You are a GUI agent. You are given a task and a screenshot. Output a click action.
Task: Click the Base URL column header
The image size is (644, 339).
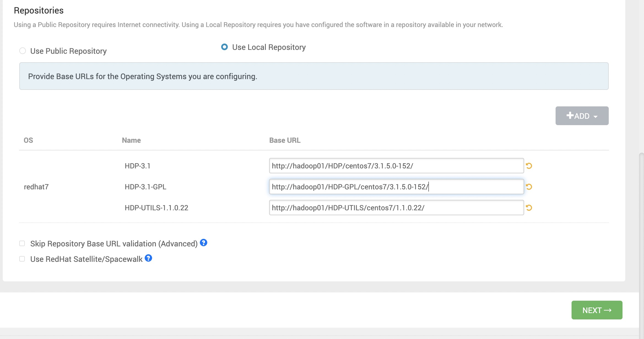(x=285, y=140)
